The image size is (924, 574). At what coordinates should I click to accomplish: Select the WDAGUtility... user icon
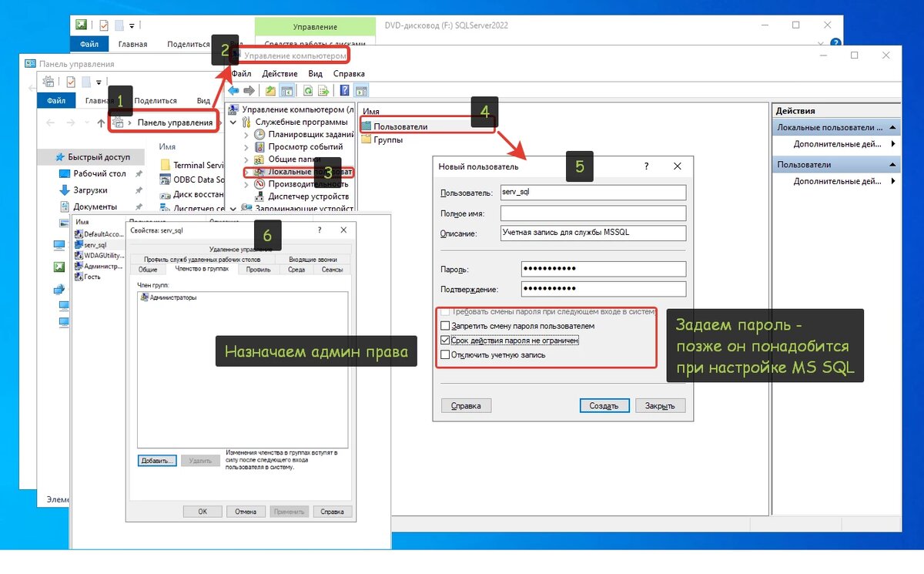(79, 255)
